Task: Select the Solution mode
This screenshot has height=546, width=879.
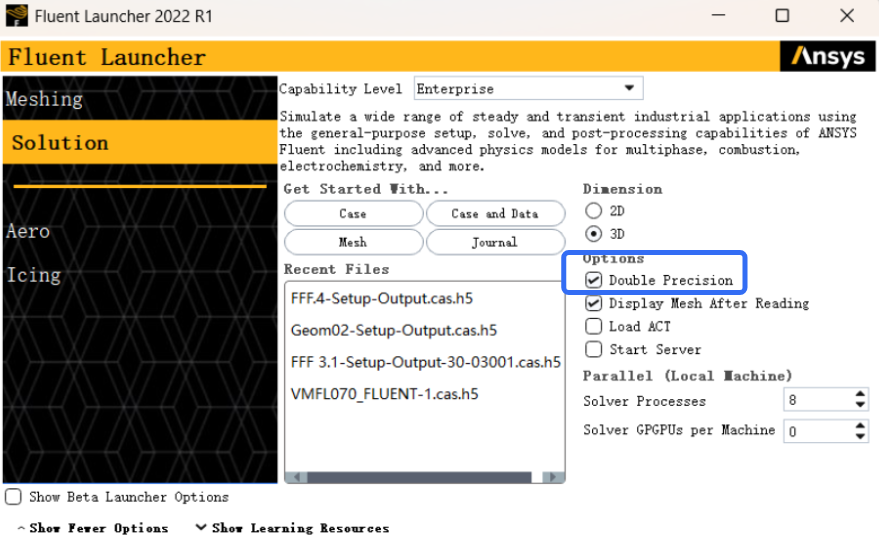Action: (140, 142)
